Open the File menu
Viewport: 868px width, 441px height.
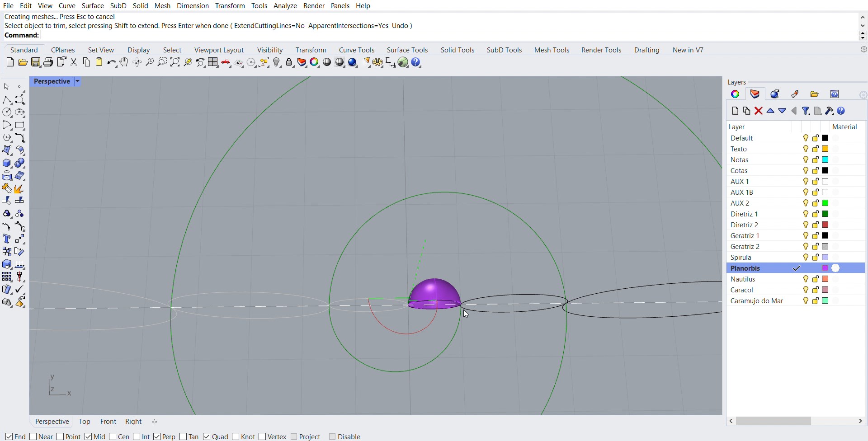(8, 5)
